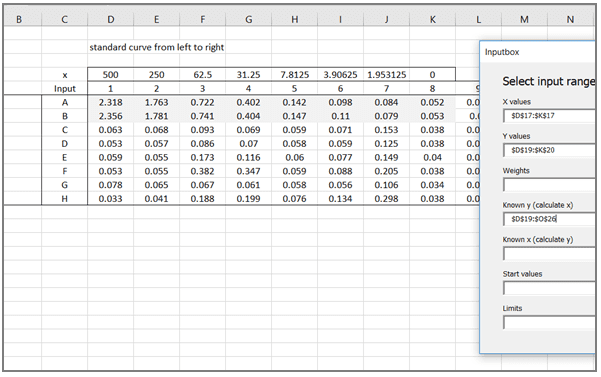Click the Inputbox dialog title bar
This screenshot has height=377, width=601.
[x=538, y=52]
